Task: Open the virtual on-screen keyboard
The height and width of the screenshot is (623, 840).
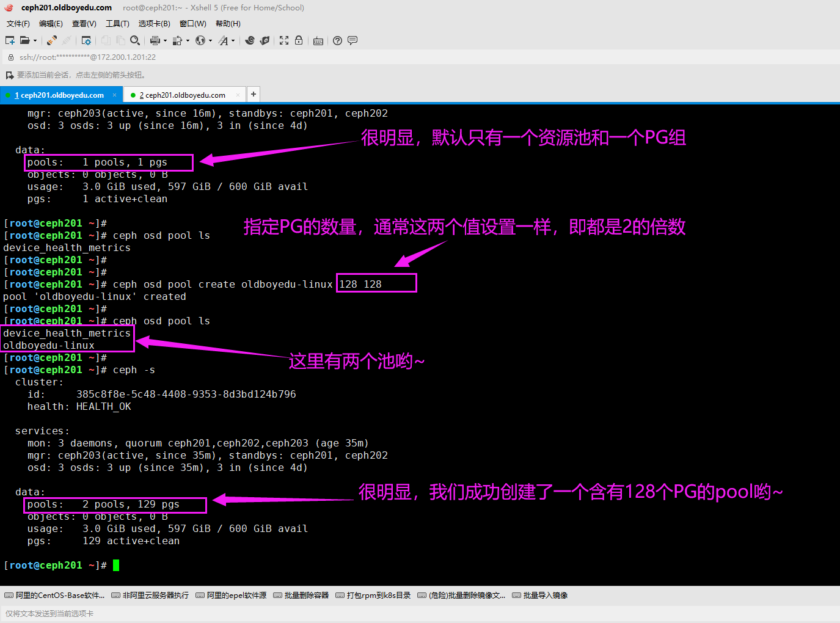Action: click(x=318, y=40)
